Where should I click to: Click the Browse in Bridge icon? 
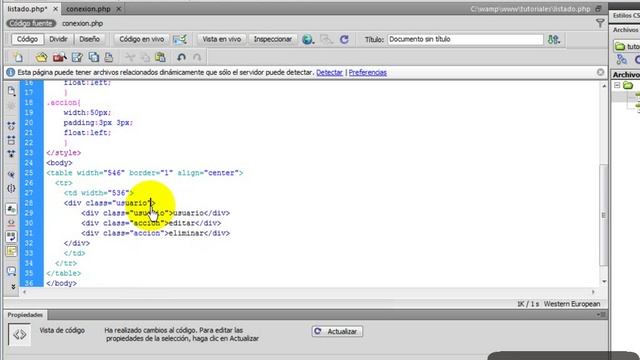point(60,57)
